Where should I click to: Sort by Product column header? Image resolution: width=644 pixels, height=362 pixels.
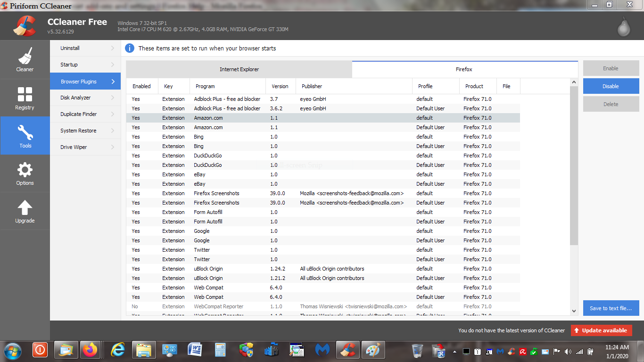pyautogui.click(x=478, y=86)
